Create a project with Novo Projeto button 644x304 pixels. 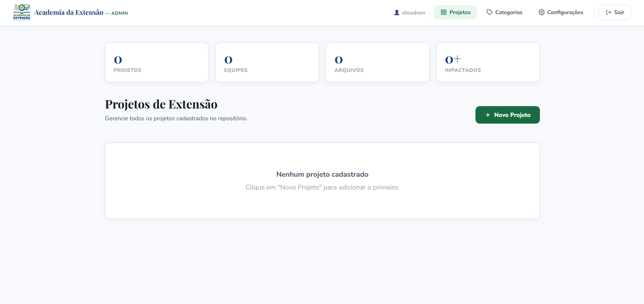tap(508, 115)
